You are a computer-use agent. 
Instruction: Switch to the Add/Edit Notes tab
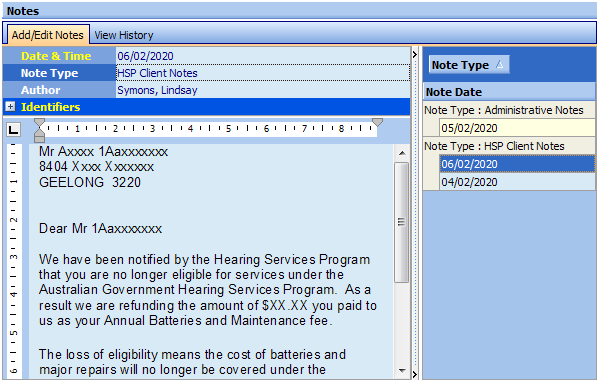point(48,35)
